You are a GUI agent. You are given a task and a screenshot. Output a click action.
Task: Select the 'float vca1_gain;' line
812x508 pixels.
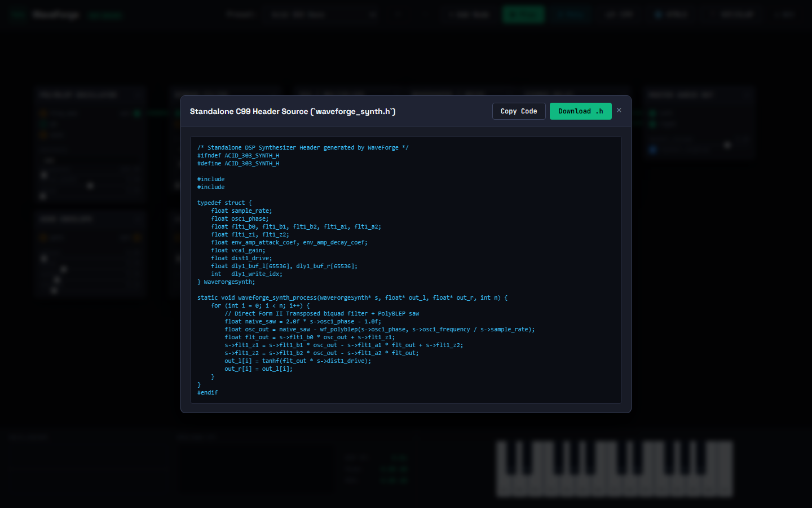[x=238, y=251]
